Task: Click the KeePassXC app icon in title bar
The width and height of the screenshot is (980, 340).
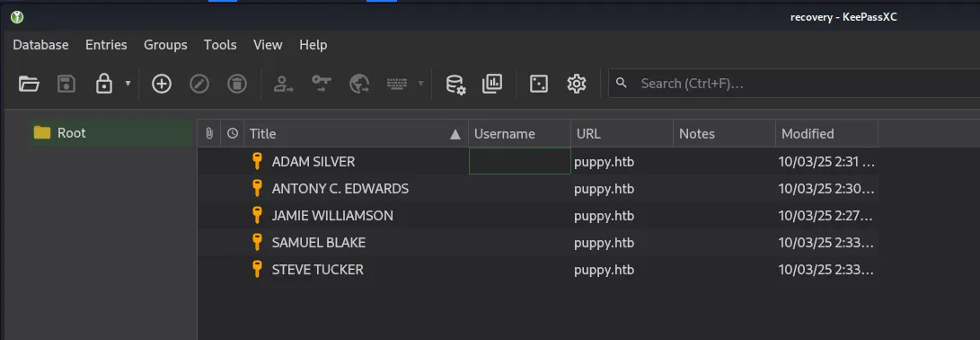Action: [17, 17]
